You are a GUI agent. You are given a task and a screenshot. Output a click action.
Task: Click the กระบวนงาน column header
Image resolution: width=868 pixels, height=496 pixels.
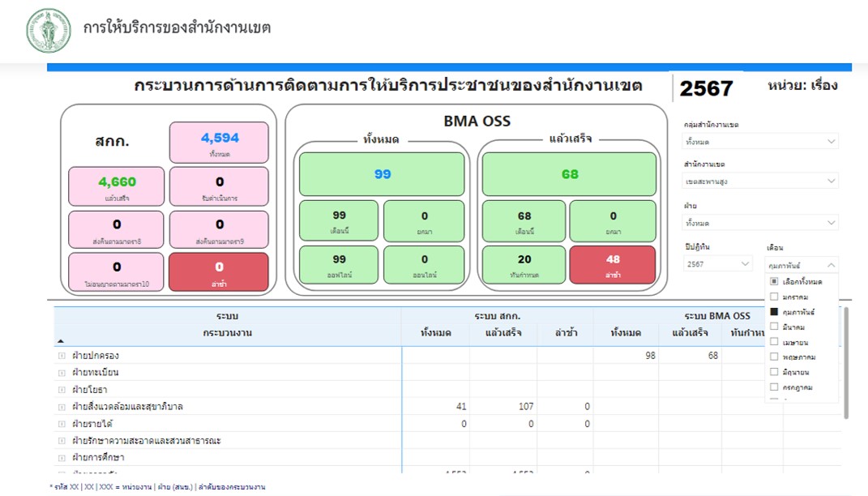coord(228,333)
